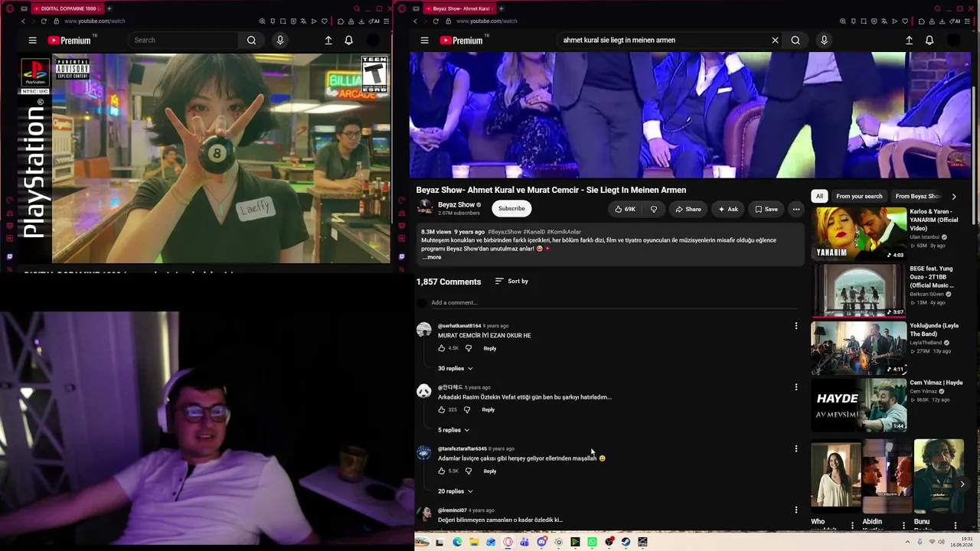Bookmark the page with the heart icon, right browser
Screen dimensions: 980x551
point(906,21)
